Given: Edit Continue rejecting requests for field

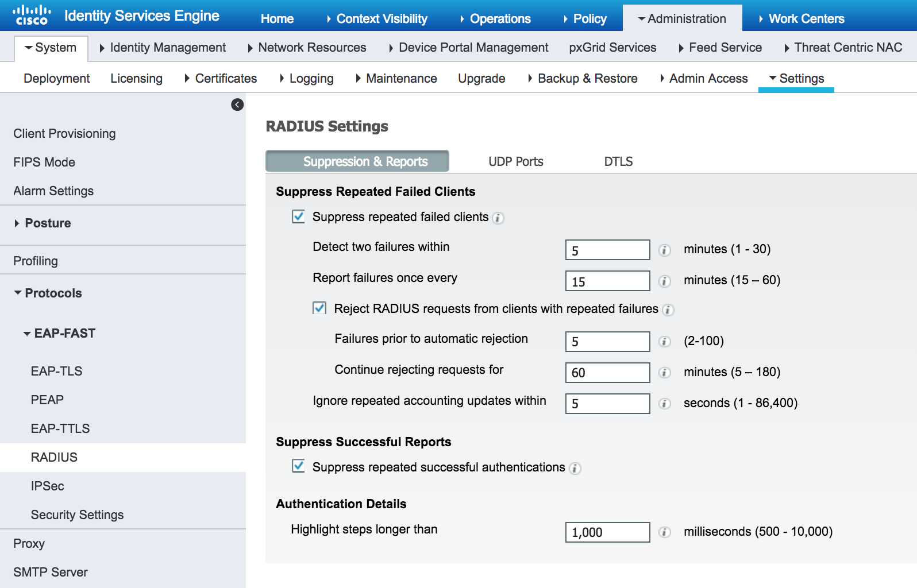Looking at the screenshot, I should point(608,373).
